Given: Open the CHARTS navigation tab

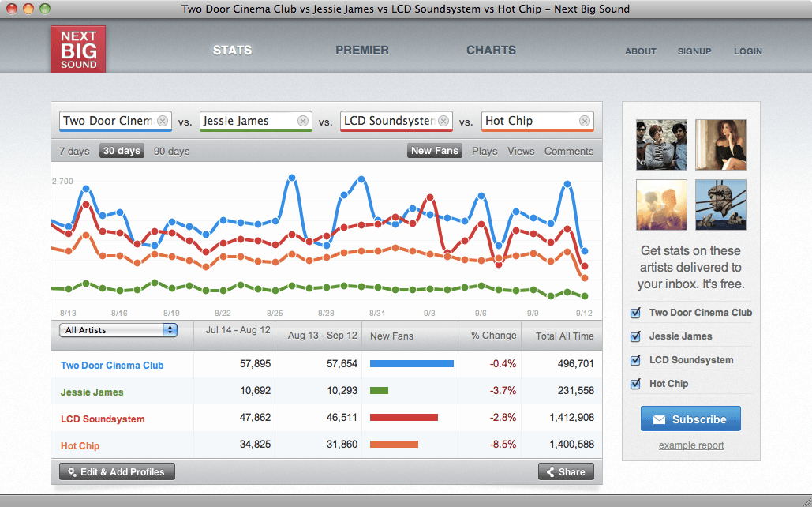Looking at the screenshot, I should [x=491, y=51].
